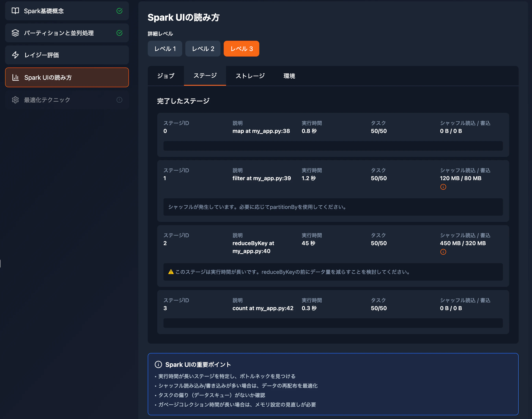This screenshot has width=532, height=419.
Task: Select the レベル 2 detail button
Action: pyautogui.click(x=203, y=49)
